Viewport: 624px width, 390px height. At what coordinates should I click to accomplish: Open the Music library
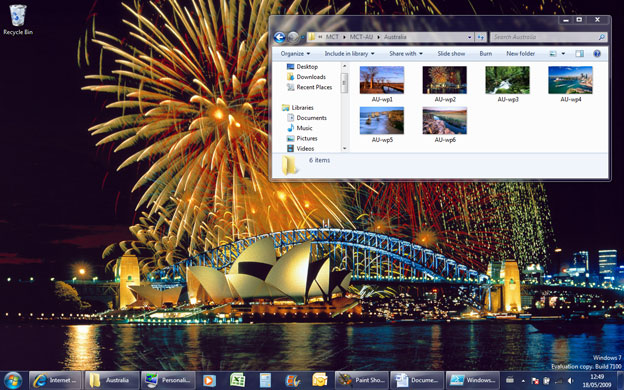coord(300,128)
